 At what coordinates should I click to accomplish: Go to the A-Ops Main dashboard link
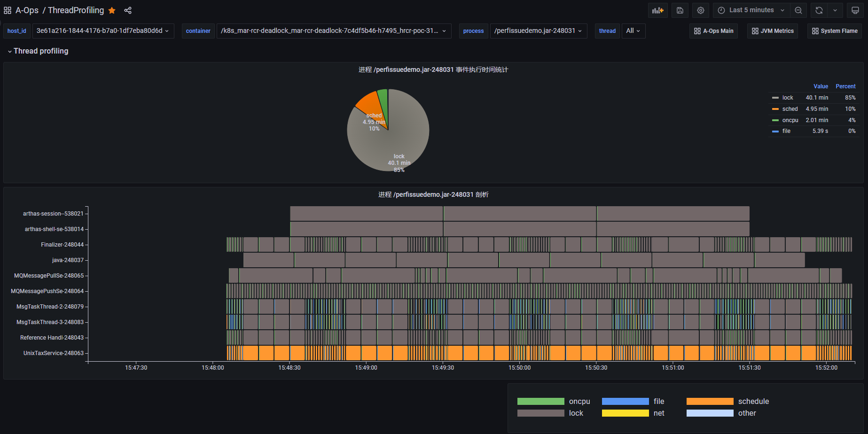tap(713, 31)
